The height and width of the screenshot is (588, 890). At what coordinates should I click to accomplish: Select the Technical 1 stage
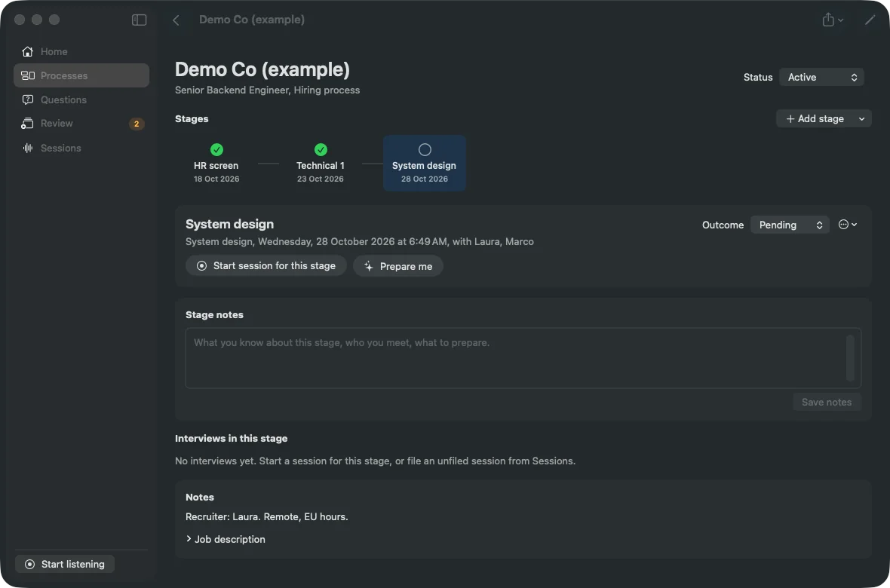point(320,164)
